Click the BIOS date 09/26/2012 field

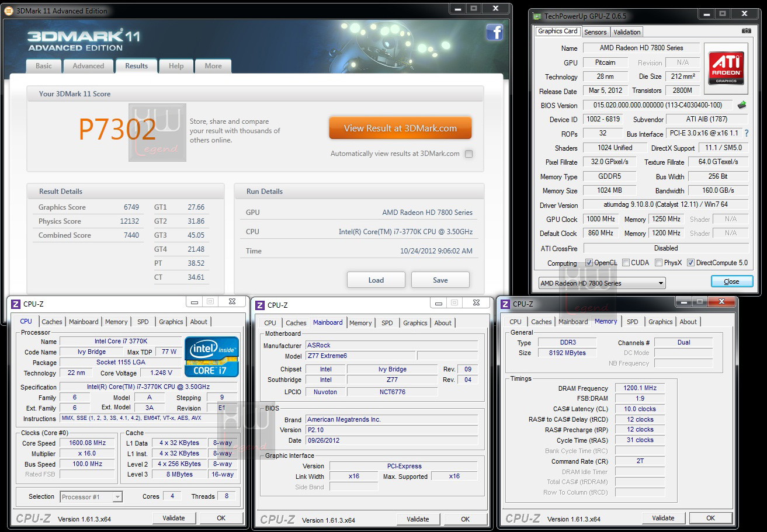pyautogui.click(x=391, y=440)
